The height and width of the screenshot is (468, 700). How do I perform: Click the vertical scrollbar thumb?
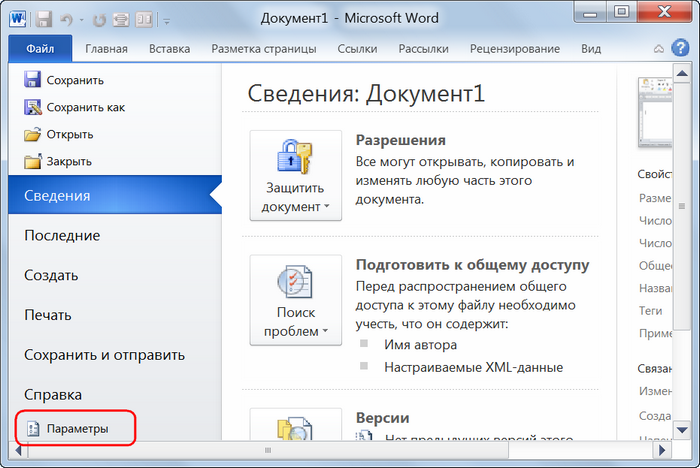click(682, 206)
